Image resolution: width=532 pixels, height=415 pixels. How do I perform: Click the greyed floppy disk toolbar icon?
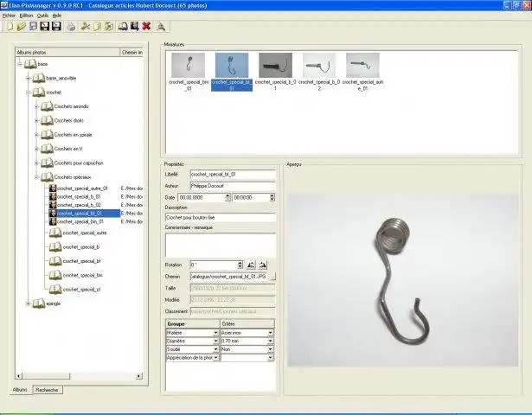33,26
